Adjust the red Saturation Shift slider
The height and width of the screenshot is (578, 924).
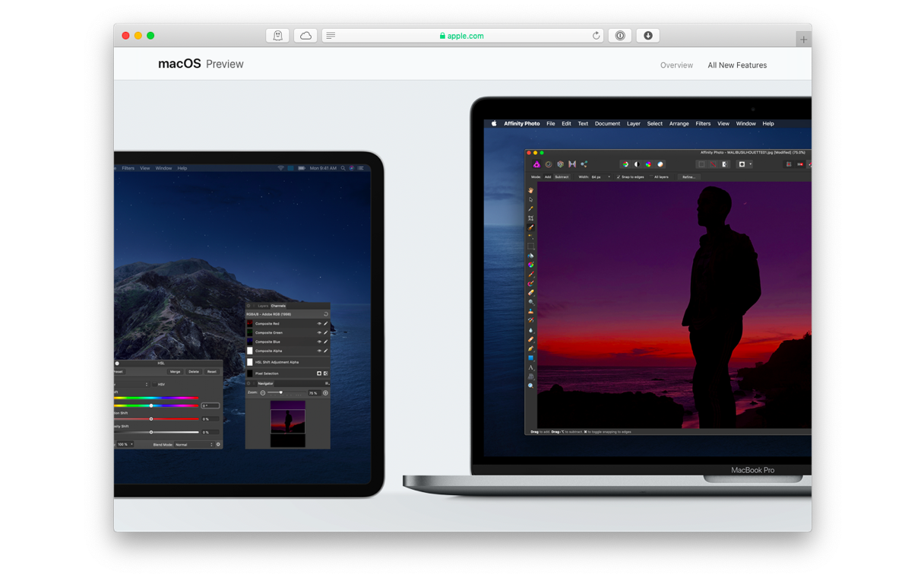[156, 419]
